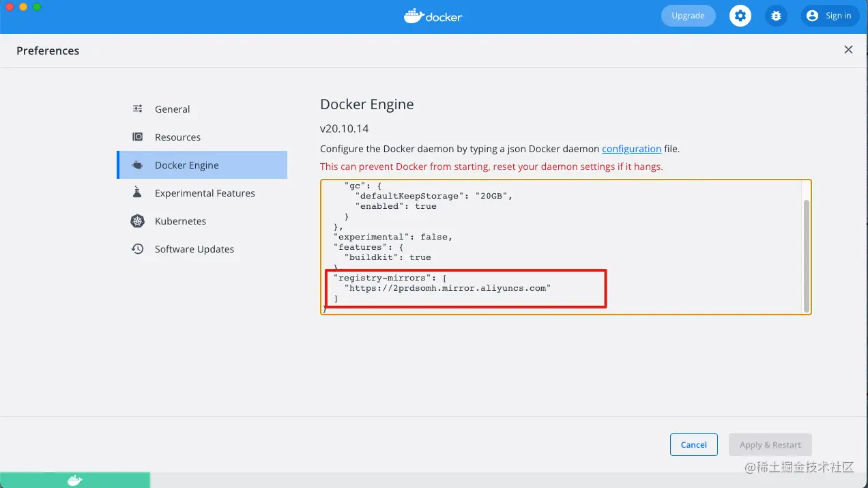The width and height of the screenshot is (868, 488).
Task: Click inside the daemon JSON configuration editor
Action: (x=566, y=247)
